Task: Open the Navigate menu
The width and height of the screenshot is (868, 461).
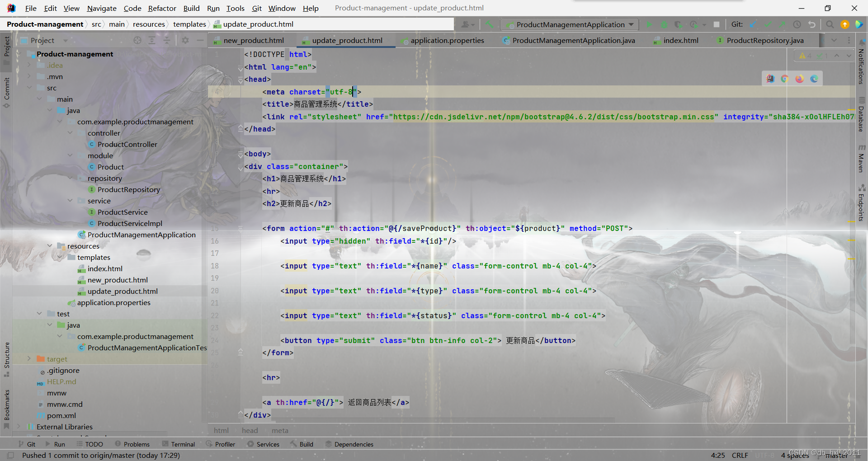Action: pos(101,8)
